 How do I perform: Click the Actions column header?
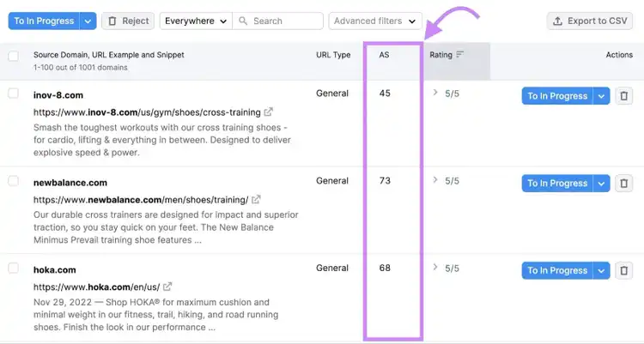click(x=619, y=55)
